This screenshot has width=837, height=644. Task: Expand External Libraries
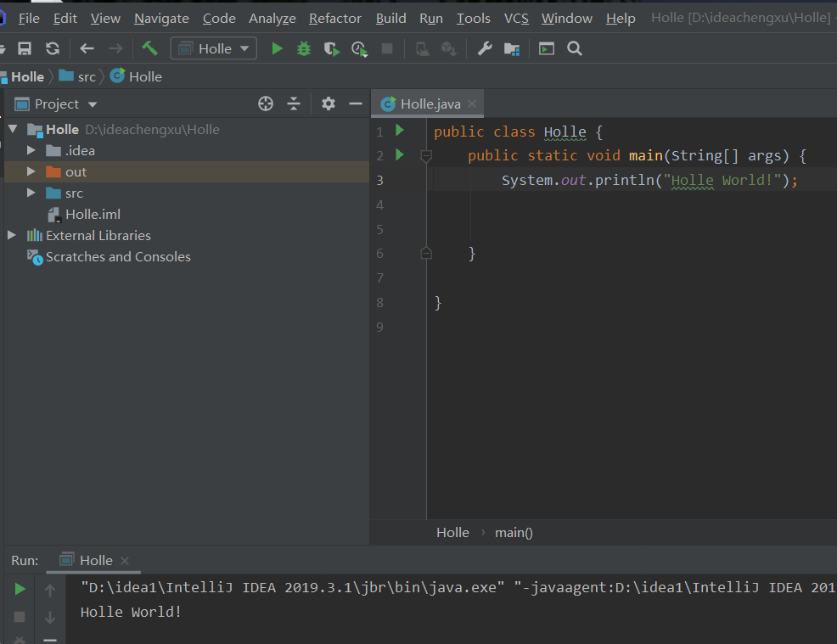pos(12,235)
